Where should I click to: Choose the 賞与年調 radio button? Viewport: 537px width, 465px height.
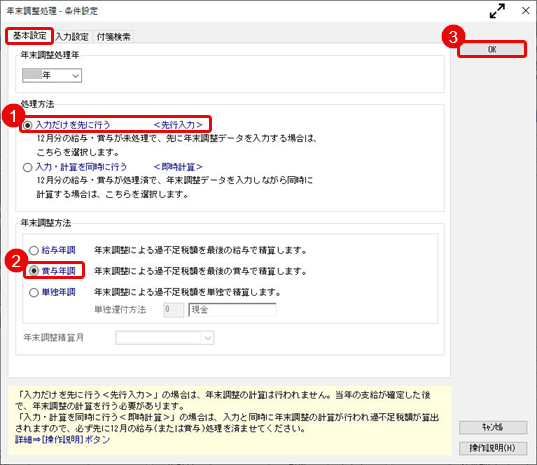(x=34, y=271)
